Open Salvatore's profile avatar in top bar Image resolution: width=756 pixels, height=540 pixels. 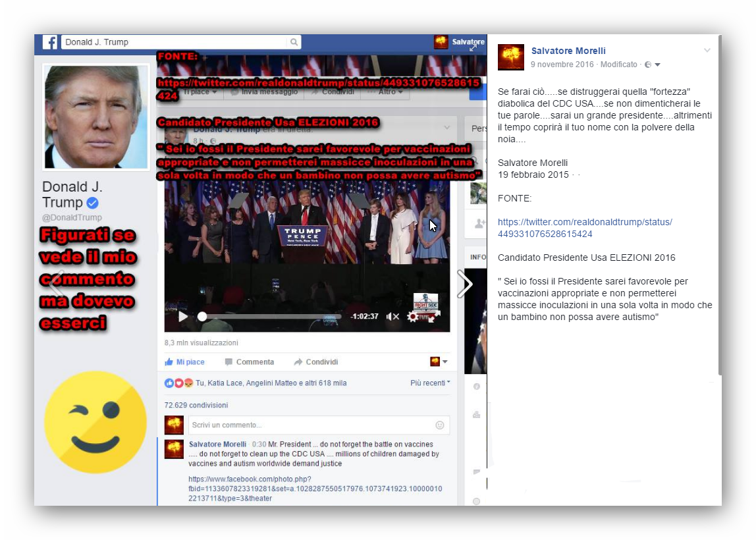click(x=441, y=42)
